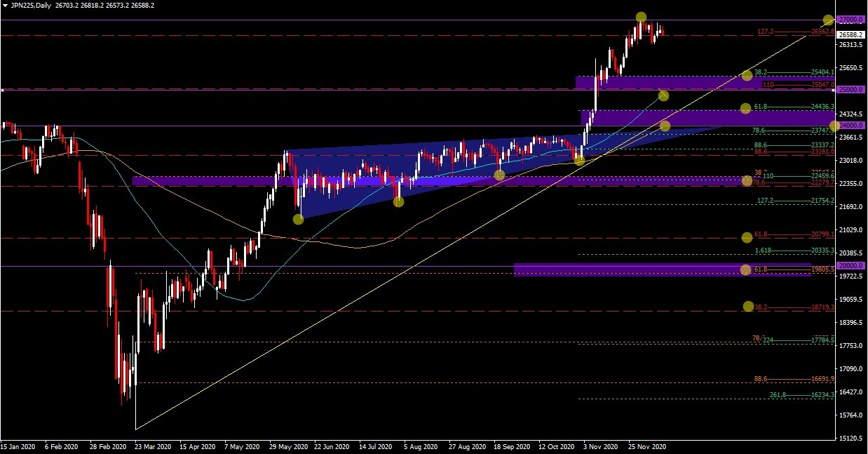Select the yellow circle at 20799.1 level
Viewport: 868px width, 454px height.
(747, 238)
